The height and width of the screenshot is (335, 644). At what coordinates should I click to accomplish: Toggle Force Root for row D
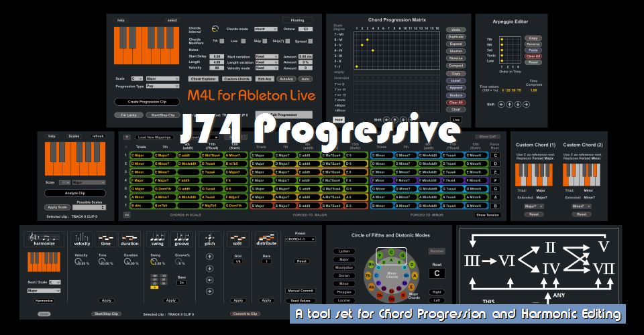[495, 164]
